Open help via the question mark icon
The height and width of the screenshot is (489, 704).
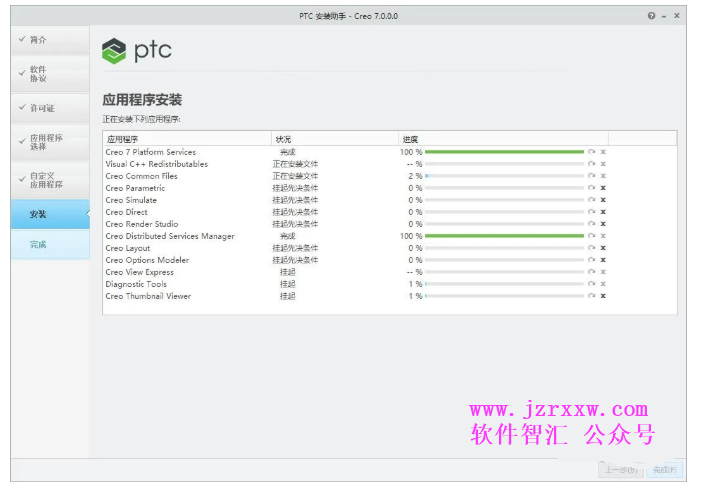pos(651,16)
